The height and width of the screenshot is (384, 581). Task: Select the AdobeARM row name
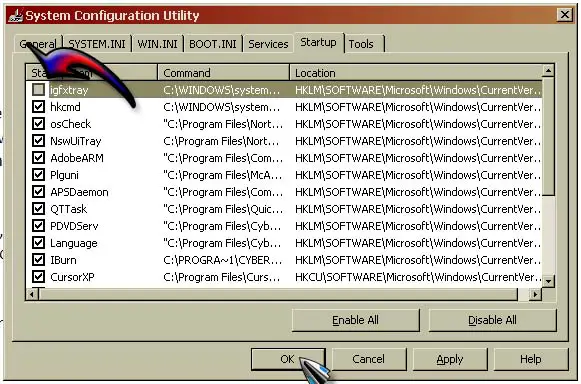pyautogui.click(x=77, y=158)
